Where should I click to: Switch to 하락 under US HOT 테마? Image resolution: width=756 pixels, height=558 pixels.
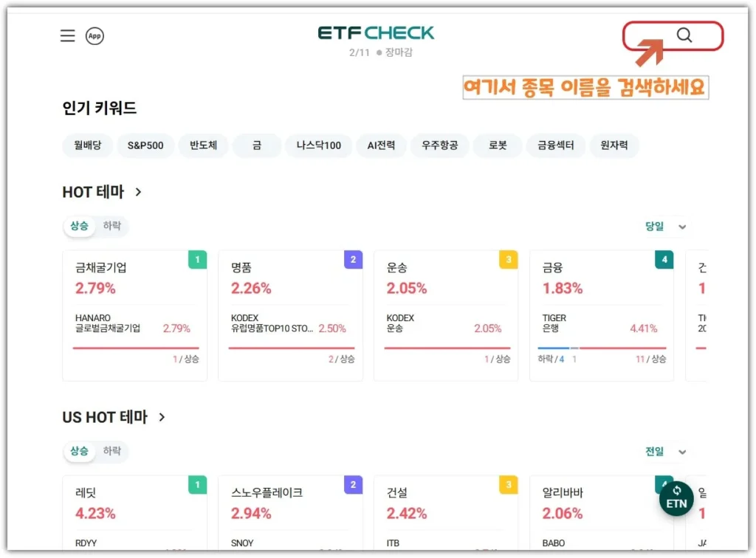(x=112, y=451)
